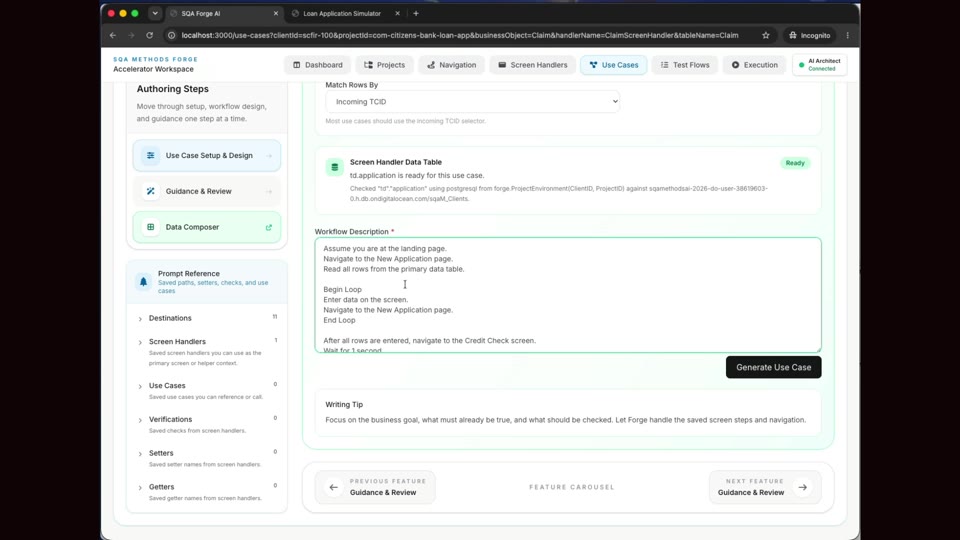Click the site info icon in address bar

171,36
